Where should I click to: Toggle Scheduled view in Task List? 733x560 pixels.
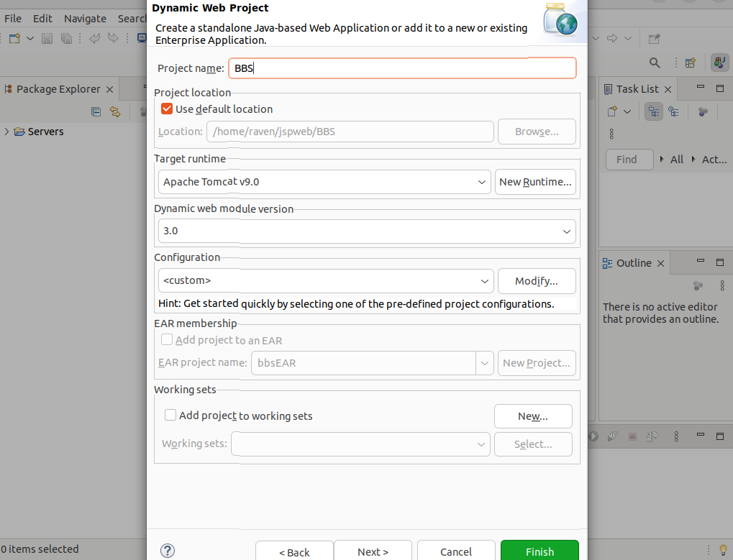tap(673, 111)
